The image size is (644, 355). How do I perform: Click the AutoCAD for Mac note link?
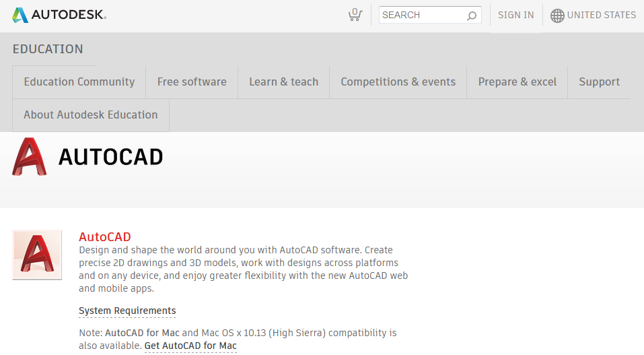[142, 333]
